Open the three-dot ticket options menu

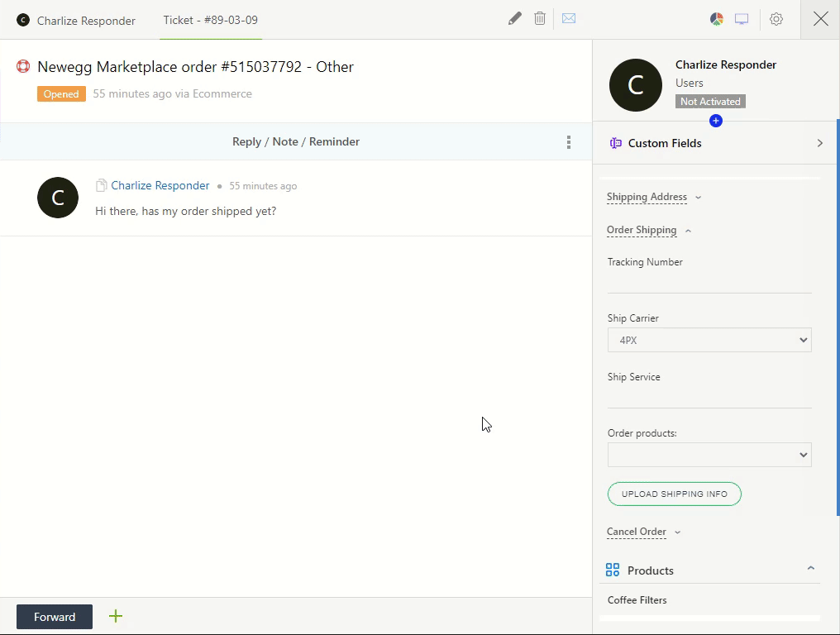(x=569, y=142)
